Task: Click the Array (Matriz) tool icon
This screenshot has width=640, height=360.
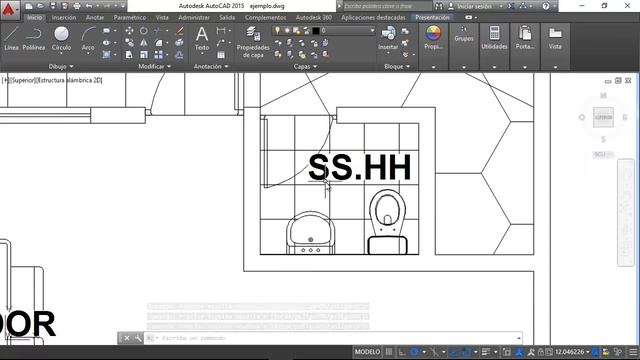Action: pyautogui.click(x=158, y=54)
